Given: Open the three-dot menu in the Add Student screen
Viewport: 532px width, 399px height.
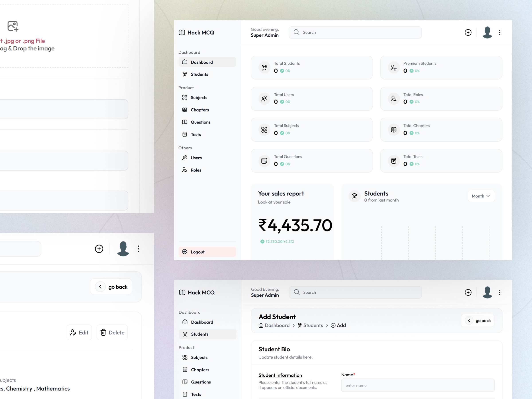Looking at the screenshot, I should pyautogui.click(x=500, y=292).
